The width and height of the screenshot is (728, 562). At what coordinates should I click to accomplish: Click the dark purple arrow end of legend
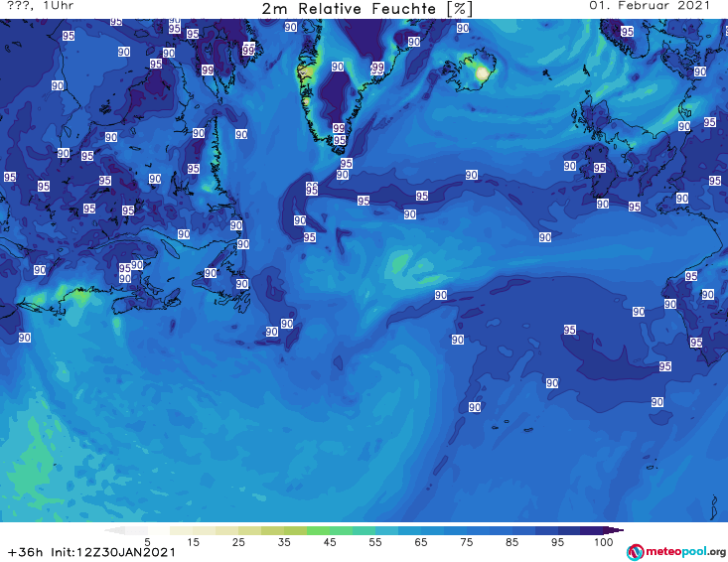[614, 530]
